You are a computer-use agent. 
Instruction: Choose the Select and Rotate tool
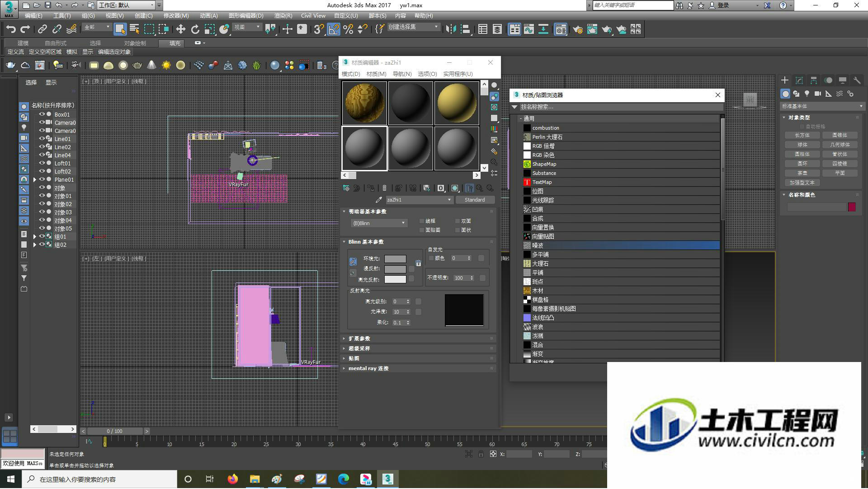(x=195, y=29)
